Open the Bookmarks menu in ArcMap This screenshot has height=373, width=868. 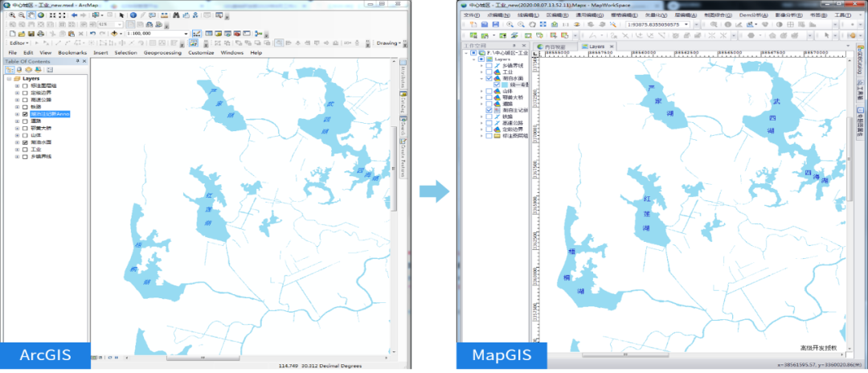tap(72, 52)
